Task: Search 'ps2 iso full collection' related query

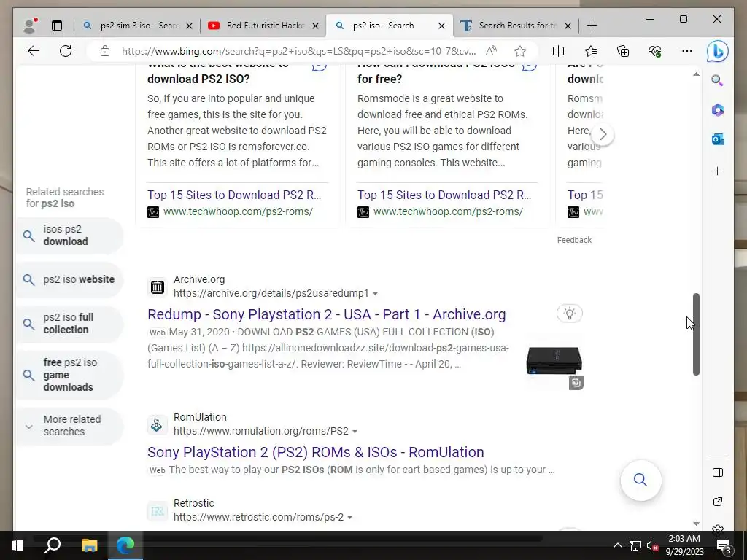Action: [x=69, y=324]
